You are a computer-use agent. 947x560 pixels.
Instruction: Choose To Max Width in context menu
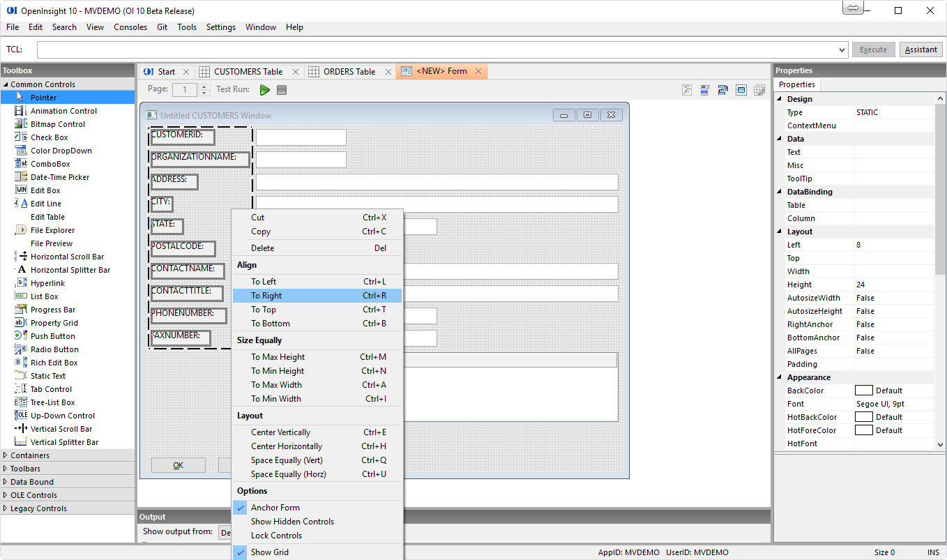click(317, 385)
